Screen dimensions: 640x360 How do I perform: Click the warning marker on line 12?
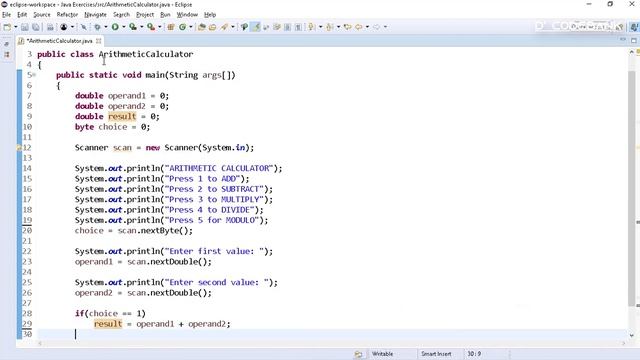click(19, 148)
